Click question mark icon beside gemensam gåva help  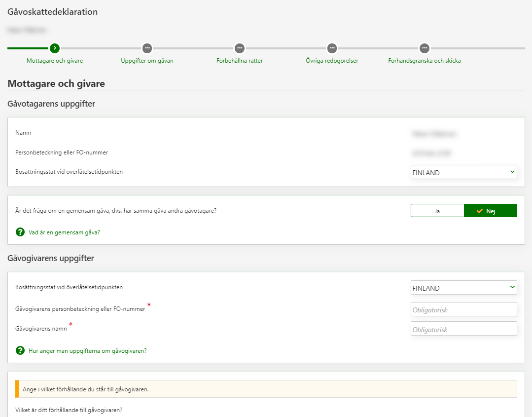click(x=20, y=232)
